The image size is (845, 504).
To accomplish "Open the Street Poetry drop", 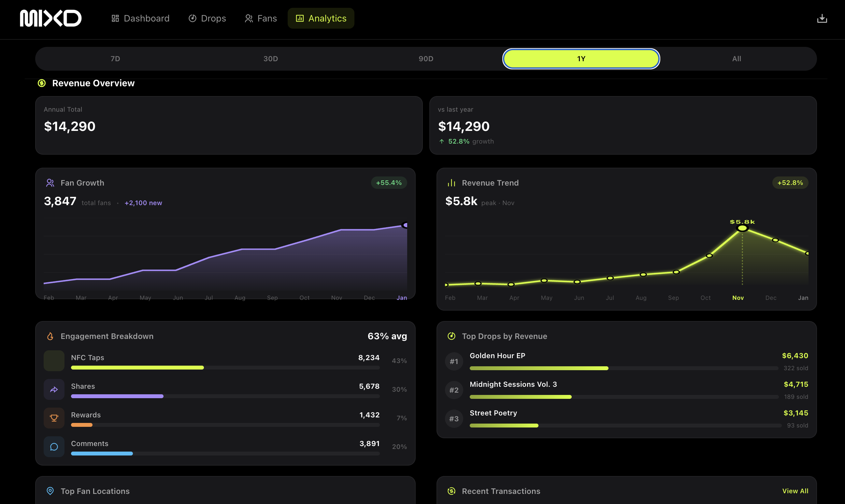I will (493, 413).
